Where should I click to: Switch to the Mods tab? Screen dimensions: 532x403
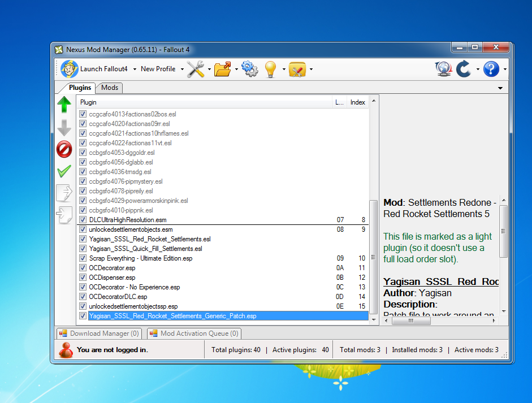pyautogui.click(x=109, y=88)
